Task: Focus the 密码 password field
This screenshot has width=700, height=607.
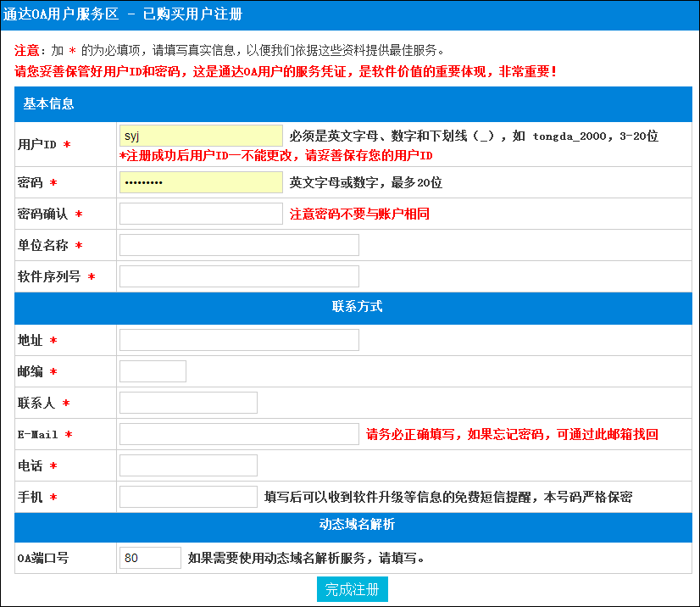Action: (201, 182)
